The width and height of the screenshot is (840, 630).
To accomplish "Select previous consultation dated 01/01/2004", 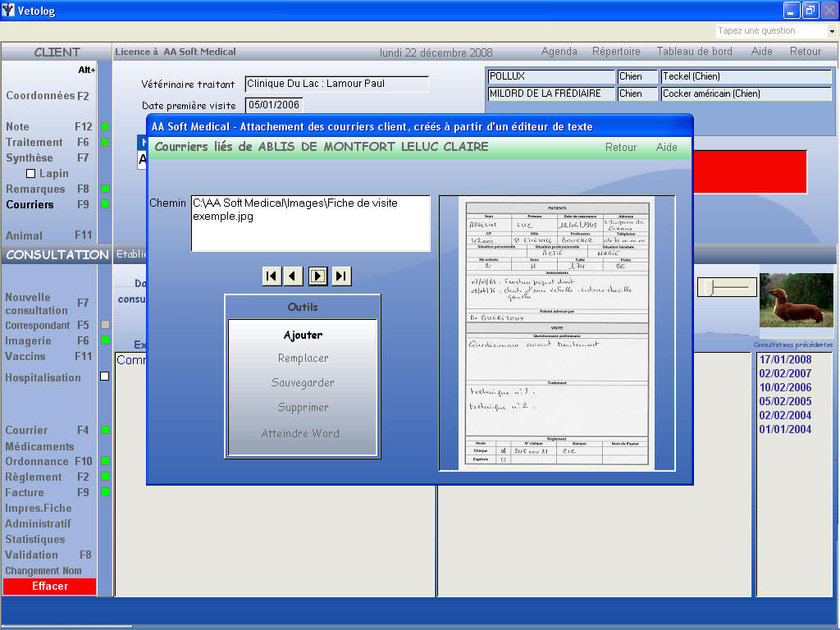I will [785, 429].
